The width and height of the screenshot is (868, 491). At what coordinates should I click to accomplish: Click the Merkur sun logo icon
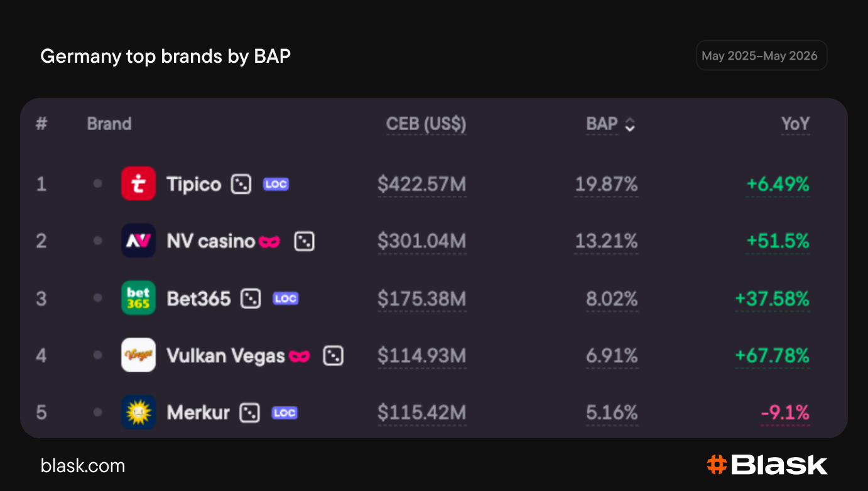pos(138,413)
